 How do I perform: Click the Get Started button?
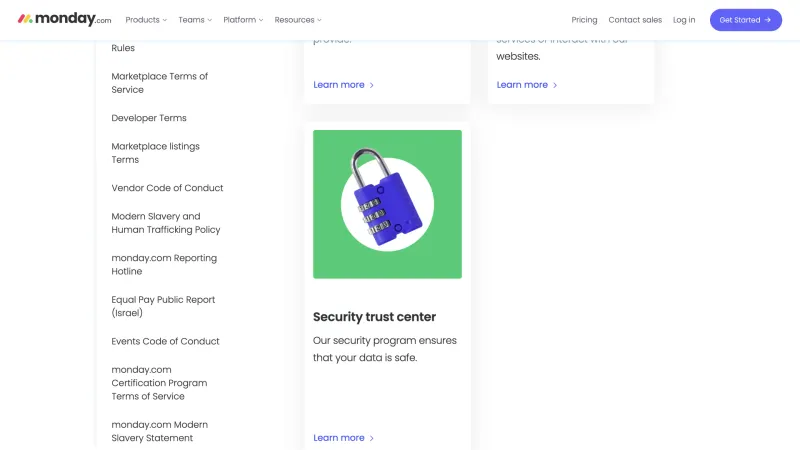(745, 20)
